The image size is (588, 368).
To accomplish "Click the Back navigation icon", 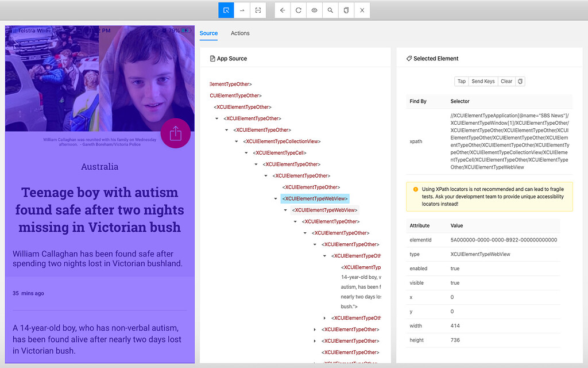I will click(282, 10).
